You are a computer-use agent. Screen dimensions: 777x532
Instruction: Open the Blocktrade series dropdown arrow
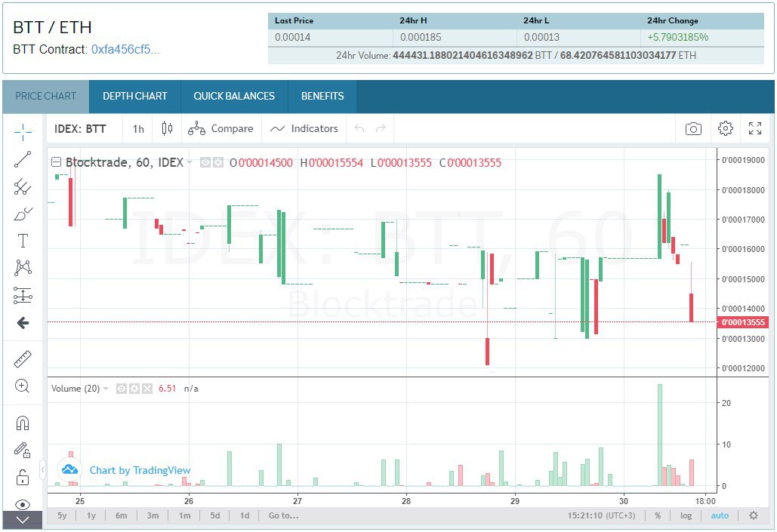click(x=190, y=162)
